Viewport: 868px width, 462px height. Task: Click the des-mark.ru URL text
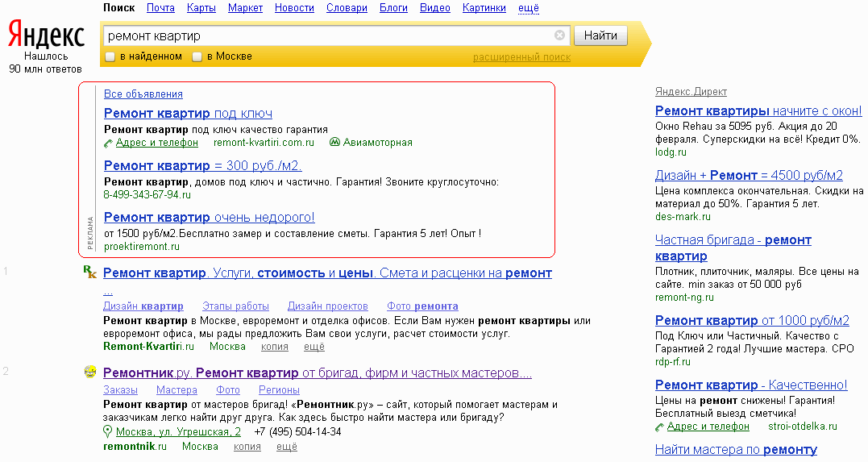[683, 217]
